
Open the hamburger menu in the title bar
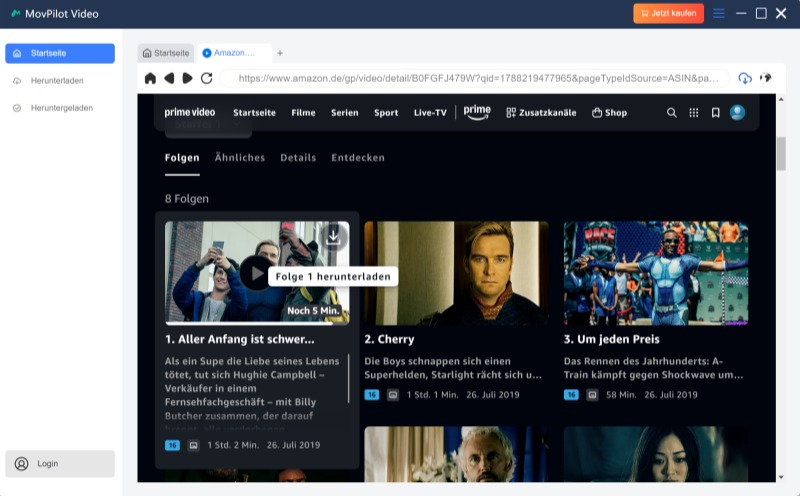[718, 13]
